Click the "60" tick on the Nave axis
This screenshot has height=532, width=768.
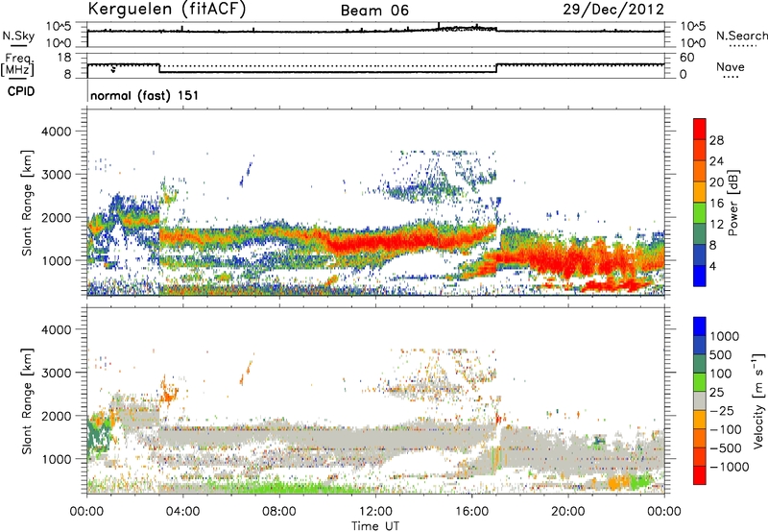[686, 58]
